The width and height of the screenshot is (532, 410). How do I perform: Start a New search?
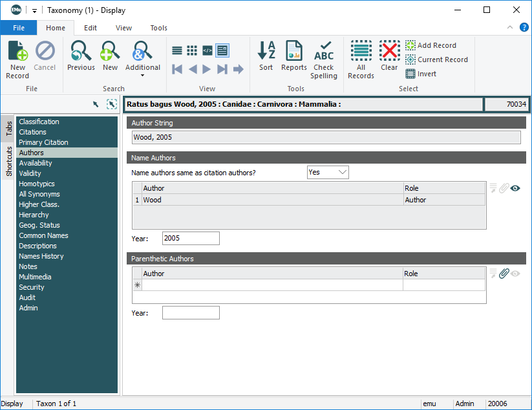point(111,51)
